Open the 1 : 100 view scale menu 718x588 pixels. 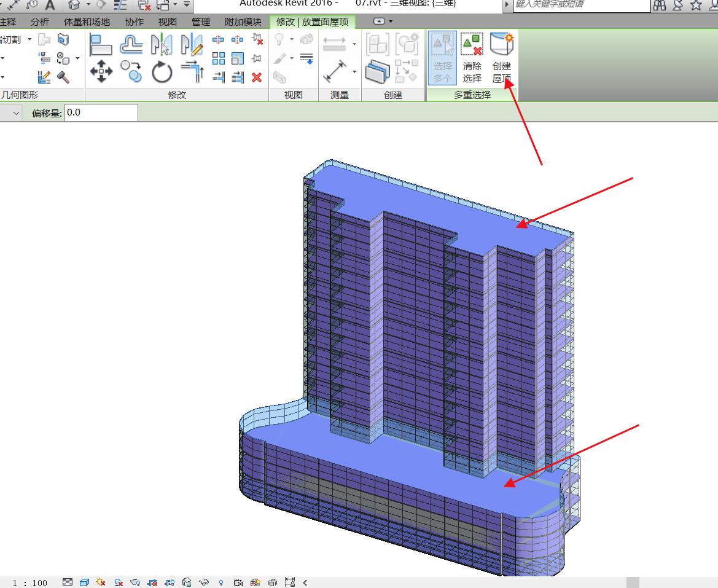coord(30,582)
